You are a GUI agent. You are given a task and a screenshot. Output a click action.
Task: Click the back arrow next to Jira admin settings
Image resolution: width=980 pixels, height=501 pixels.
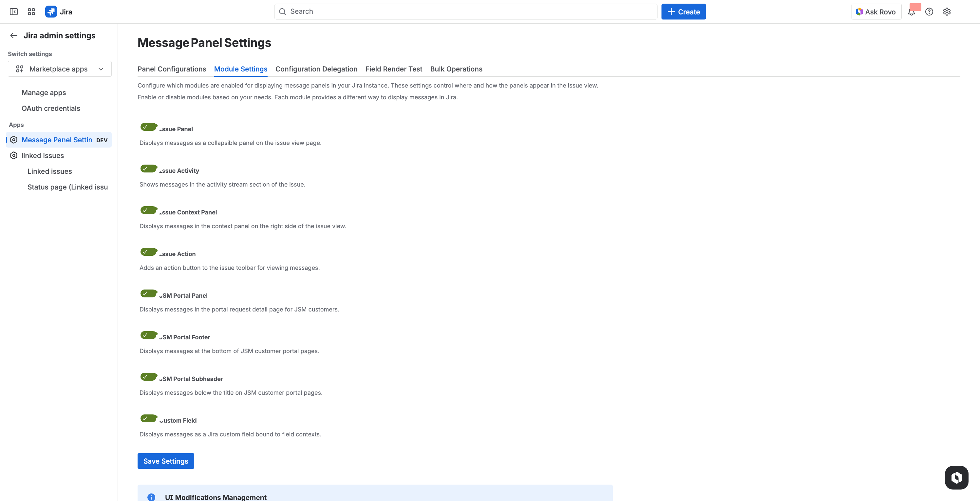[x=14, y=35]
